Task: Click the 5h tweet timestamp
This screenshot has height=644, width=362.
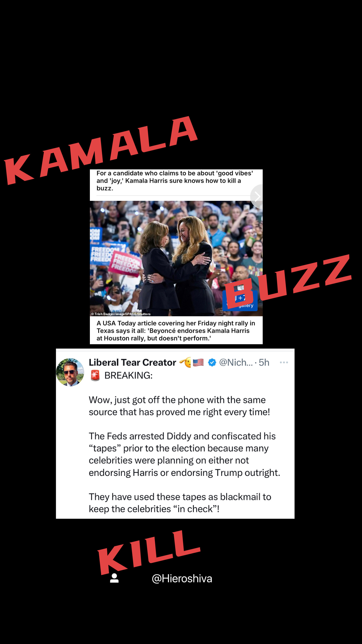Action: click(264, 362)
